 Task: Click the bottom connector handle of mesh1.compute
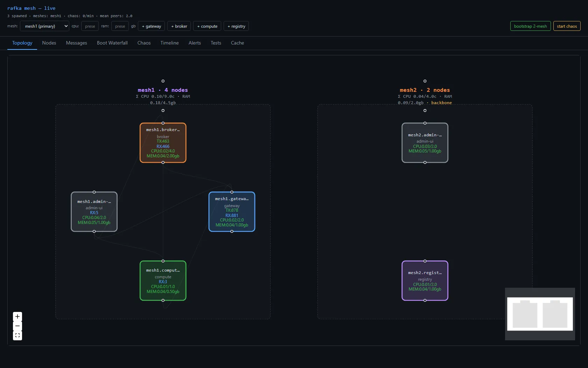click(163, 300)
